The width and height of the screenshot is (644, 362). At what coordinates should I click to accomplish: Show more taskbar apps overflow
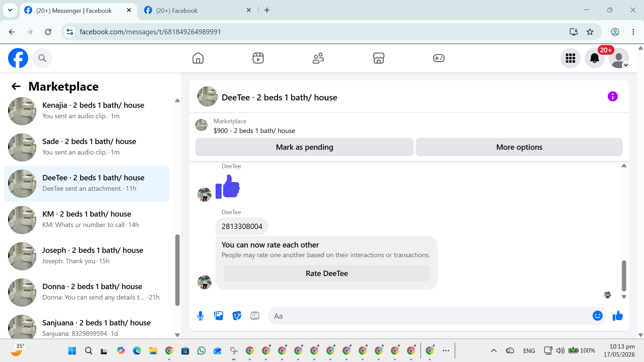point(446,351)
